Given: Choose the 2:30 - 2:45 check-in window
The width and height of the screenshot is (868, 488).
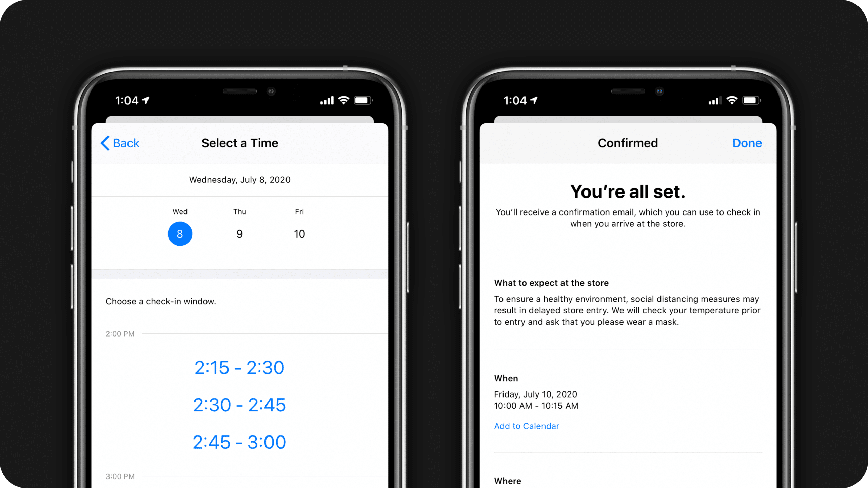Looking at the screenshot, I should point(238,405).
